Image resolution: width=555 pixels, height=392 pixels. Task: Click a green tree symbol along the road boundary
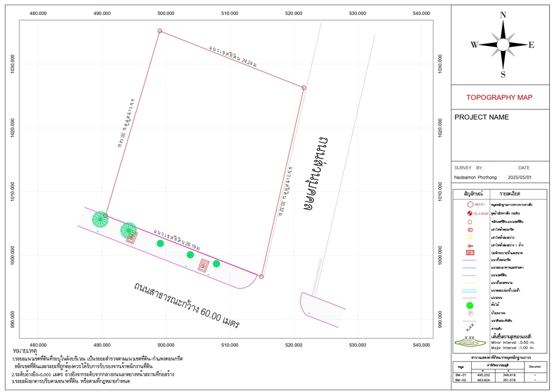[161, 243]
